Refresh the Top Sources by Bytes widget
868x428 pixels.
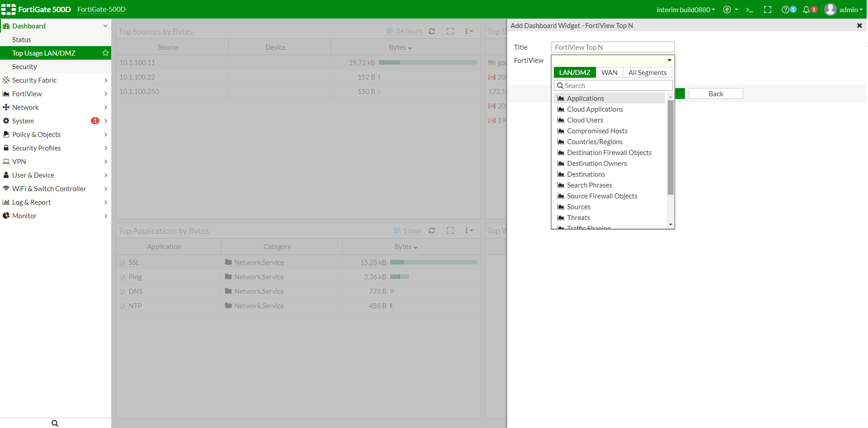(432, 31)
